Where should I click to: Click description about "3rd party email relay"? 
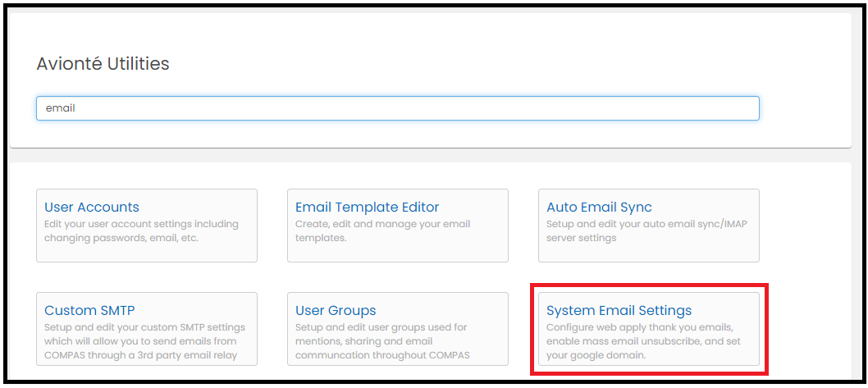point(144,341)
